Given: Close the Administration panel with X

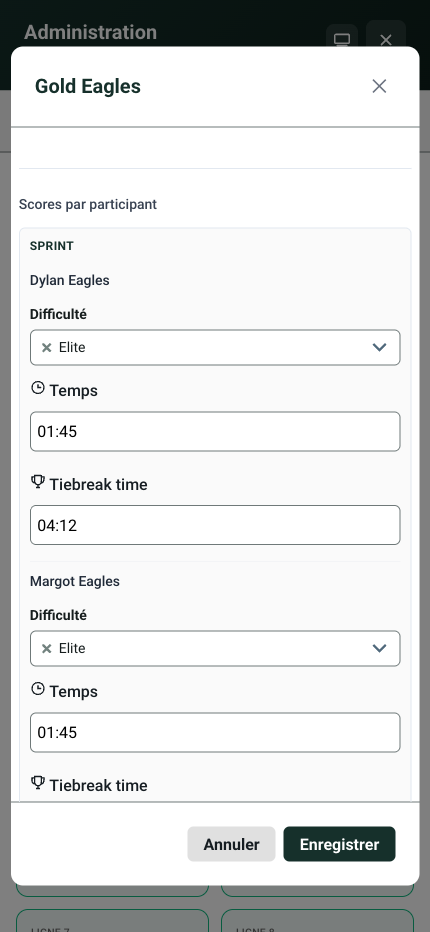Looking at the screenshot, I should [x=386, y=40].
